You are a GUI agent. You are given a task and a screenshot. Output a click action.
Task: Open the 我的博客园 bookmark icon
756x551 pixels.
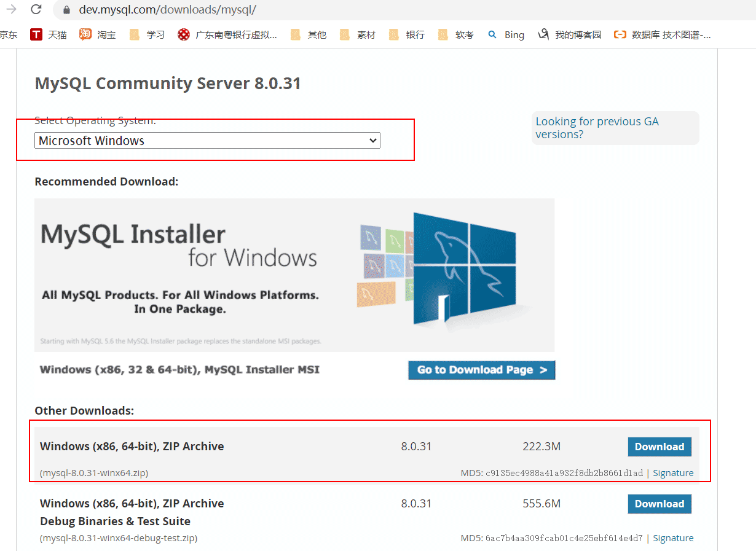pyautogui.click(x=543, y=34)
